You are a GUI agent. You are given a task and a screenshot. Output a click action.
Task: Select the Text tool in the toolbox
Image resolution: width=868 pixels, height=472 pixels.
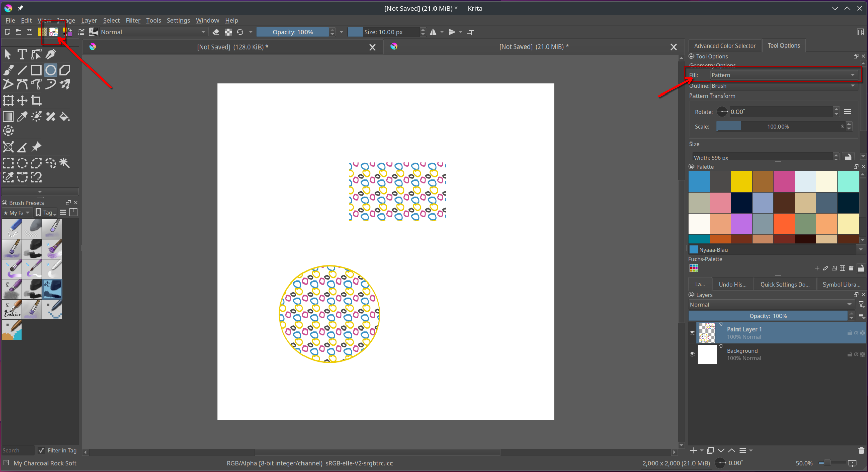(22, 54)
